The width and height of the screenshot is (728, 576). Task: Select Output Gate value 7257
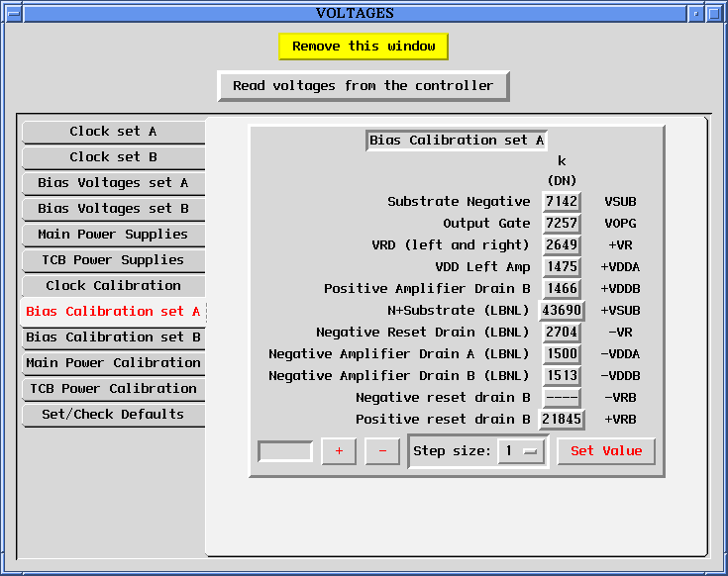[562, 224]
